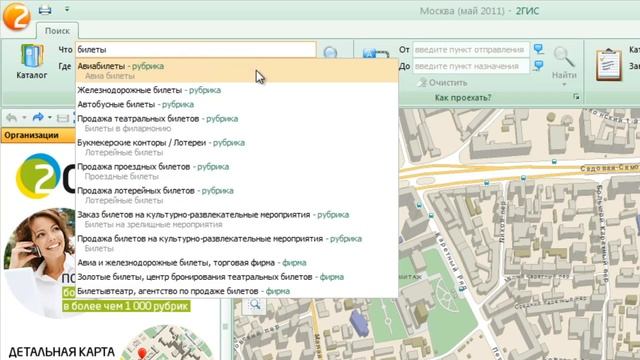Screen dimensions: 640x360
Task: Choose Продажа театральных билетов suggestion
Action: click(x=237, y=123)
